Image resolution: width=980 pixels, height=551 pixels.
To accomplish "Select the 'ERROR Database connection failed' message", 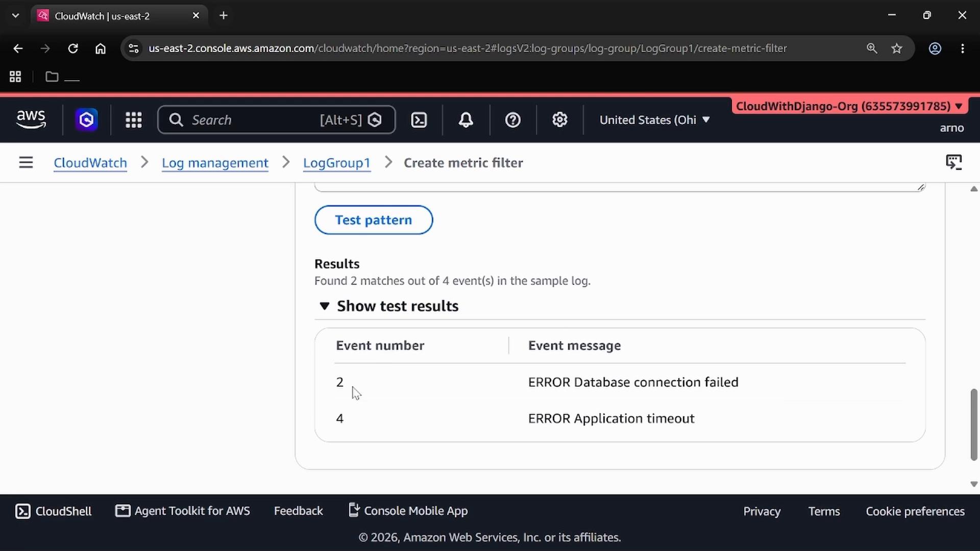I will pyautogui.click(x=633, y=382).
